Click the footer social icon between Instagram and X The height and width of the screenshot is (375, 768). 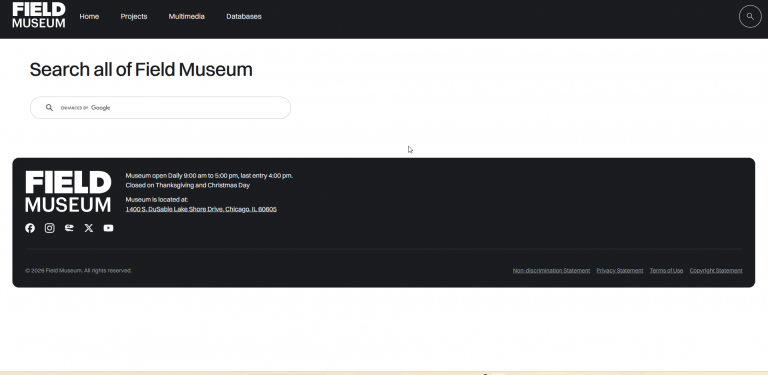pyautogui.click(x=69, y=228)
